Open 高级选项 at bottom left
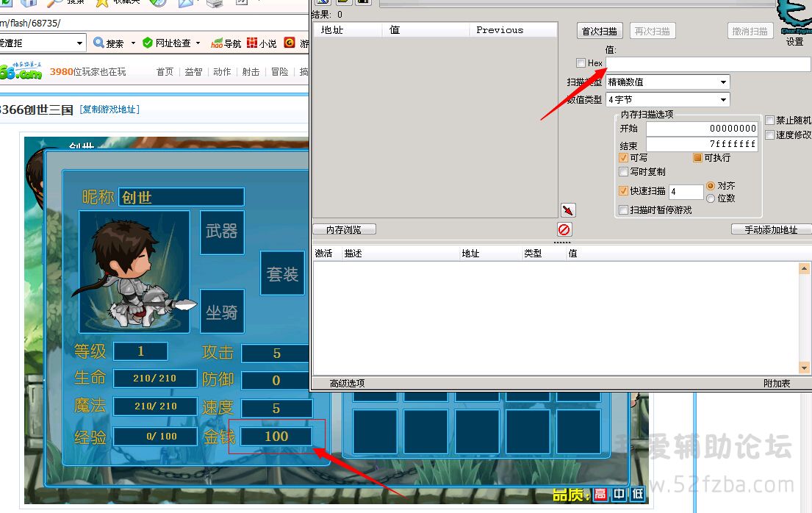The height and width of the screenshot is (513, 812). click(x=347, y=383)
